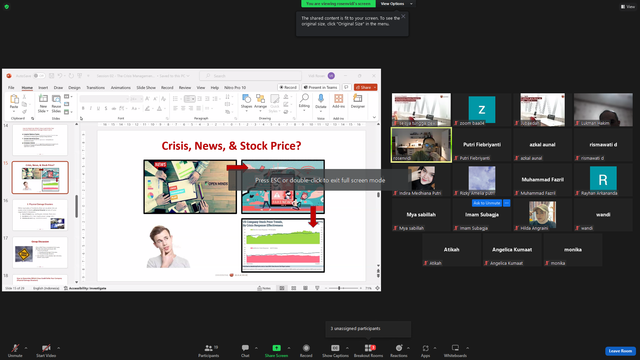Start Video in Zoom toolbar

(46, 350)
